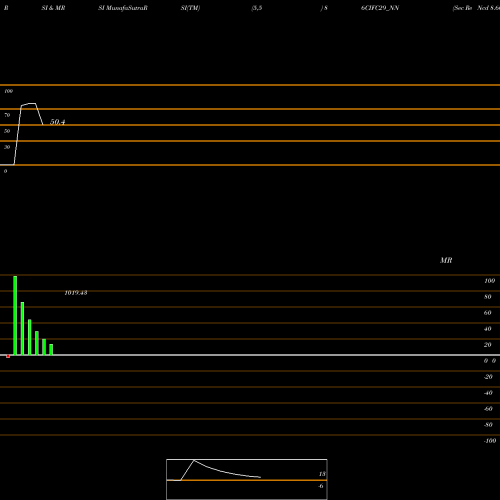Image resolution: width=500 pixels, height=500 pixels.
Task: Click the '6CIFC29_NN' symbol text
Action: [380, 8]
